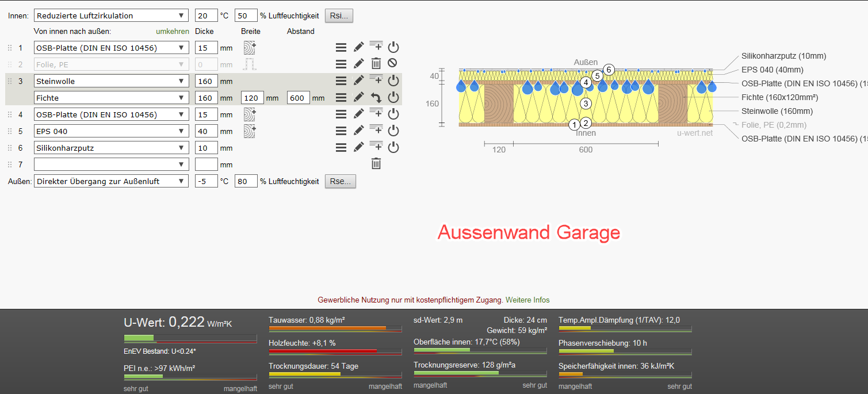Open the 'Weitere Infos' link
The height and width of the screenshot is (394, 868).
coord(527,300)
